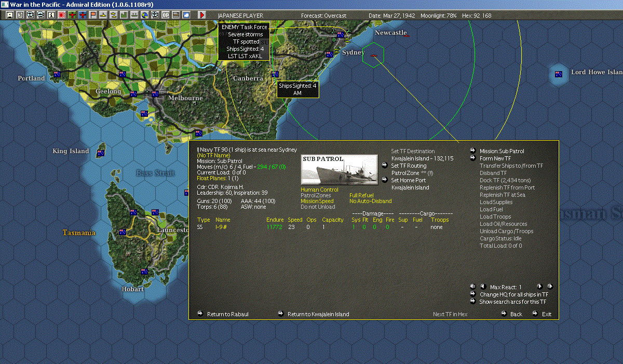
Task: Click the red plane on green icon
Action: (72, 15)
